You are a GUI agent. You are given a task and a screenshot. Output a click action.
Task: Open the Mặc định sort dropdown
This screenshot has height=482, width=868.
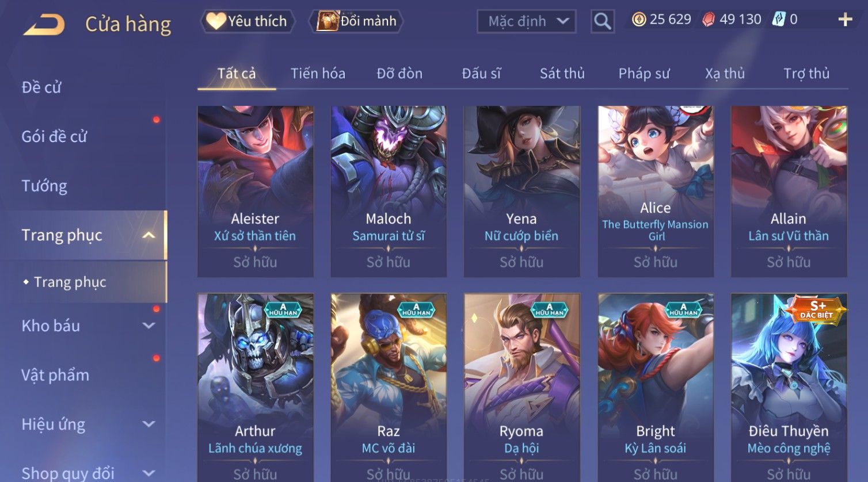(x=526, y=21)
